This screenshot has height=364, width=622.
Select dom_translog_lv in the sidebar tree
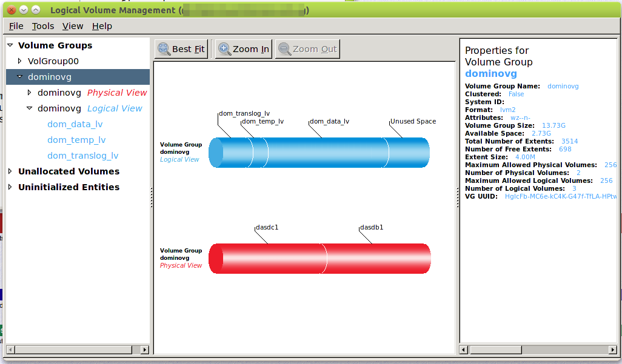[x=82, y=156]
